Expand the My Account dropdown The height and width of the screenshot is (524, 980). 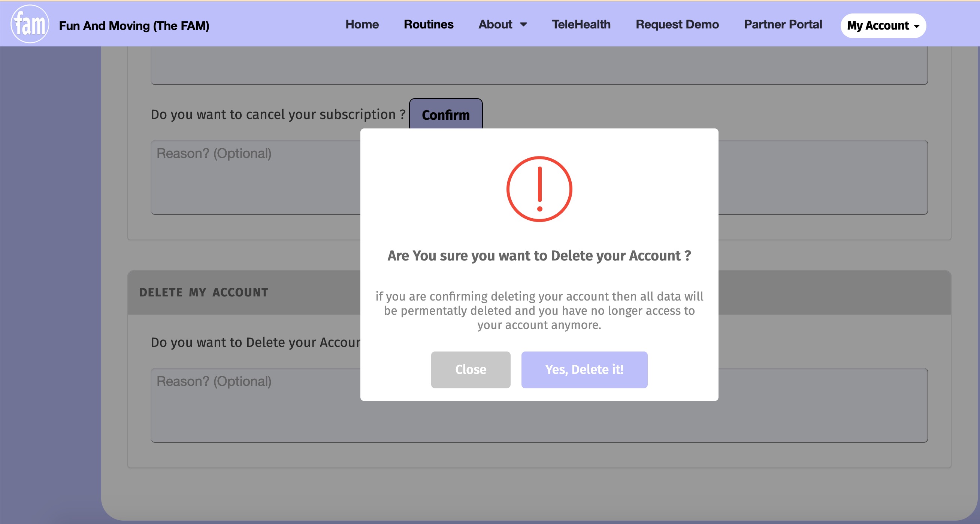883,26
